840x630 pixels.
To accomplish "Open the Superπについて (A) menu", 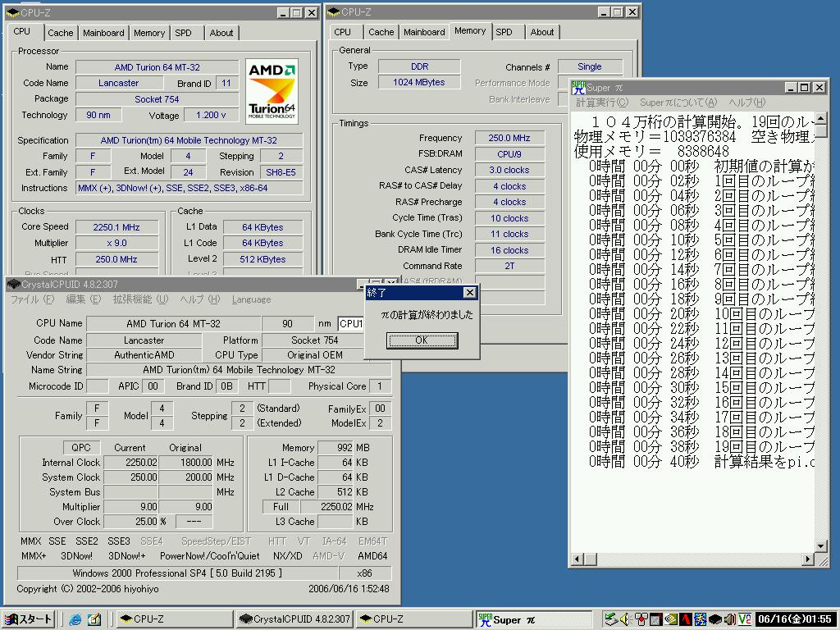I will [678, 103].
